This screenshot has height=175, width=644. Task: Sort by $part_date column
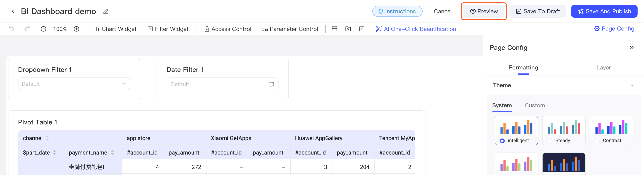pyautogui.click(x=55, y=153)
